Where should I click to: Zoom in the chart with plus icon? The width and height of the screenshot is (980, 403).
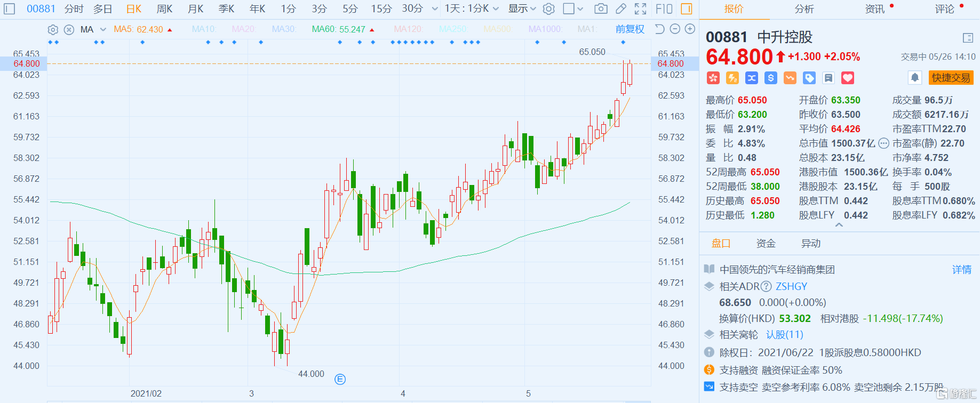[690, 29]
